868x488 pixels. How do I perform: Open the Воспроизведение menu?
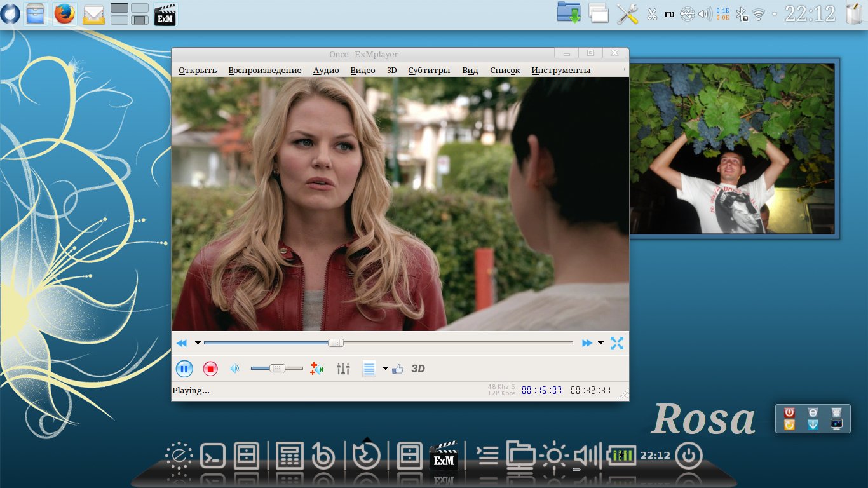click(265, 71)
